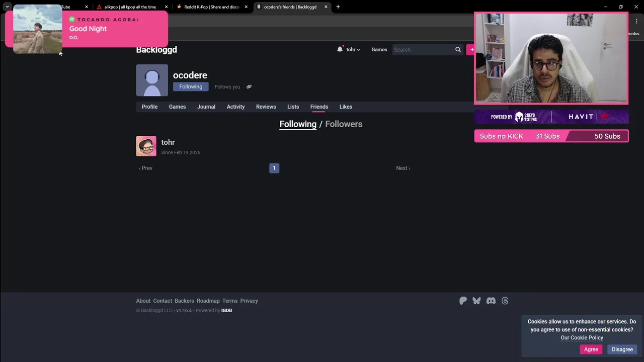
Task: Open the Likes tab
Action: click(346, 107)
